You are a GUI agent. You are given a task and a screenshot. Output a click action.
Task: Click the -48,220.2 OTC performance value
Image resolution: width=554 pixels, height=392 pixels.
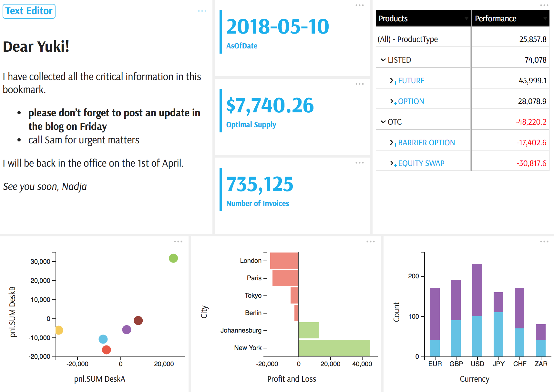tap(531, 122)
